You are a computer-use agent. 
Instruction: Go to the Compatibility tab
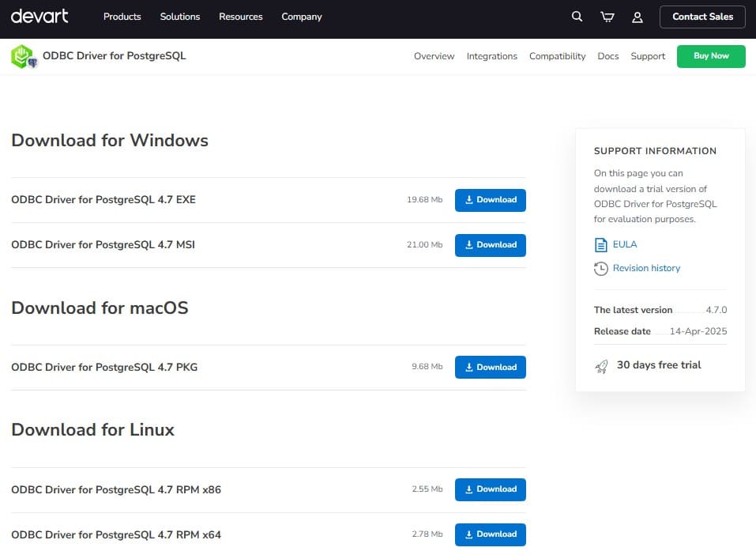click(558, 56)
